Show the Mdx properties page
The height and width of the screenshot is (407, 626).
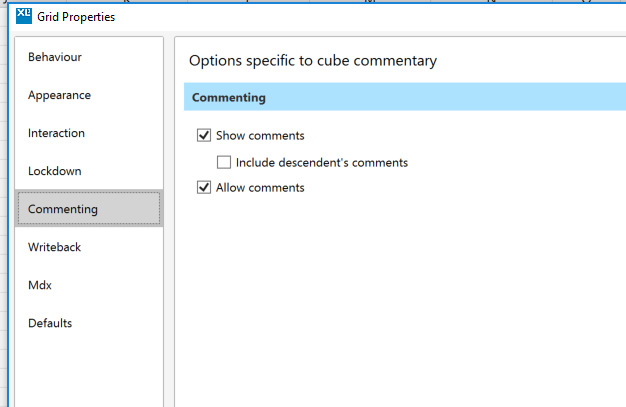(x=39, y=285)
